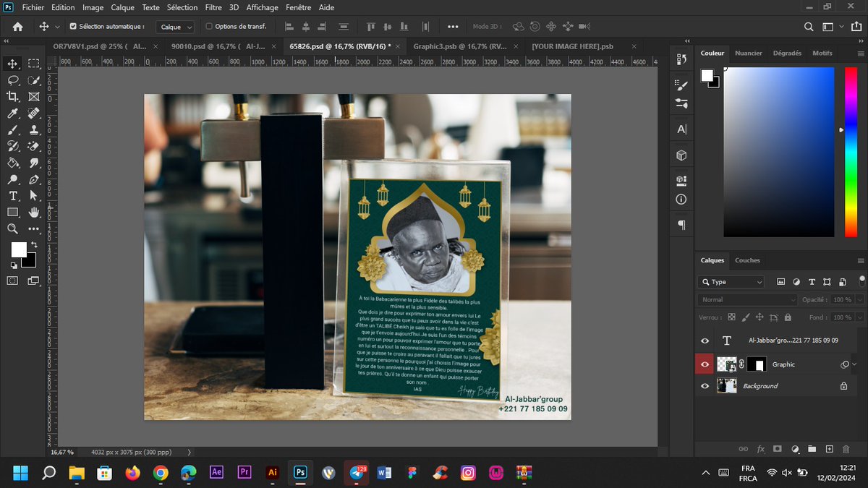This screenshot has width=868, height=488.
Task: Select the Crop tool
Action: point(12,97)
